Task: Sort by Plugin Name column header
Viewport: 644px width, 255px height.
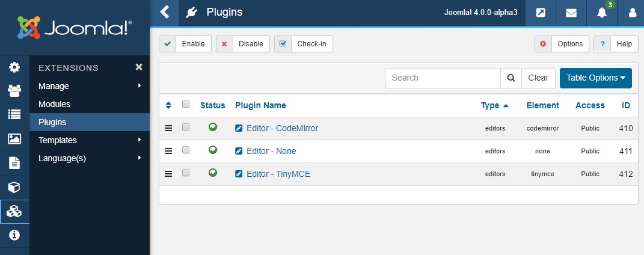Action: 260,105
